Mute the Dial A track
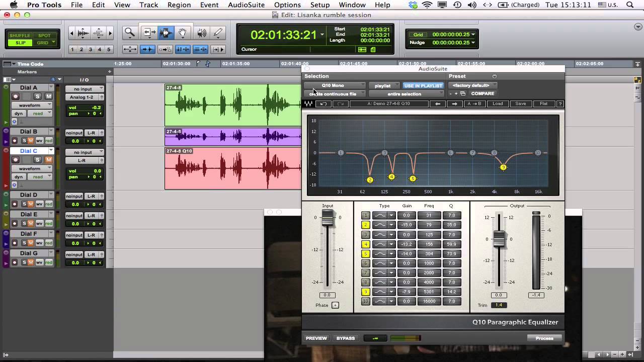Image resolution: width=644 pixels, height=362 pixels. pos(49,96)
